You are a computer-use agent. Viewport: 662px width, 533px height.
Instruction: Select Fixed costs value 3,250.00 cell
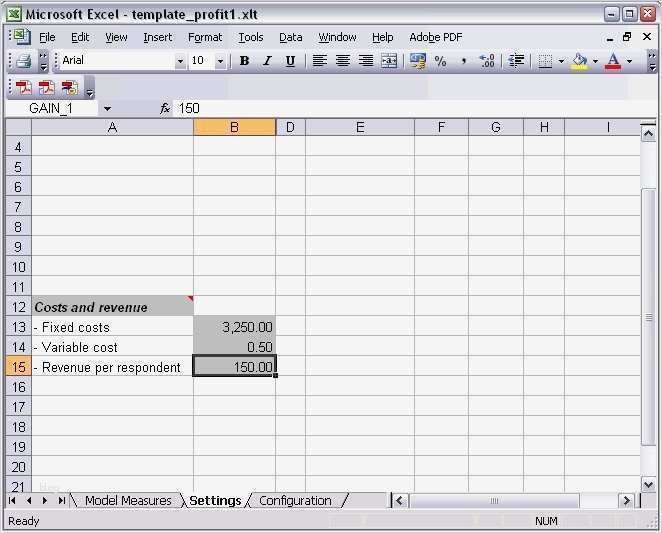pos(234,327)
